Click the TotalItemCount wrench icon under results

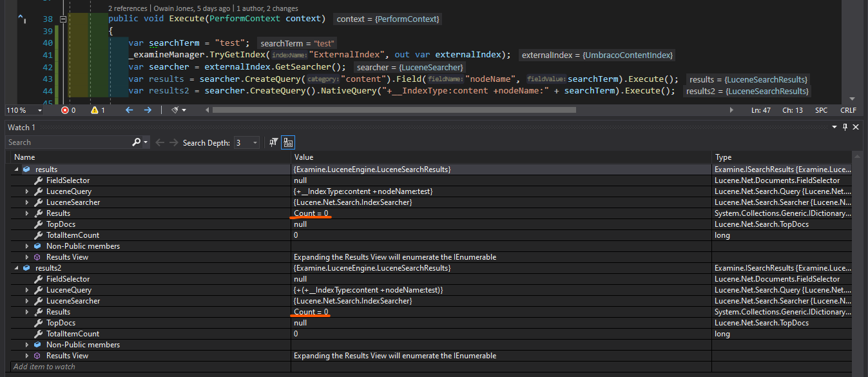tap(37, 235)
